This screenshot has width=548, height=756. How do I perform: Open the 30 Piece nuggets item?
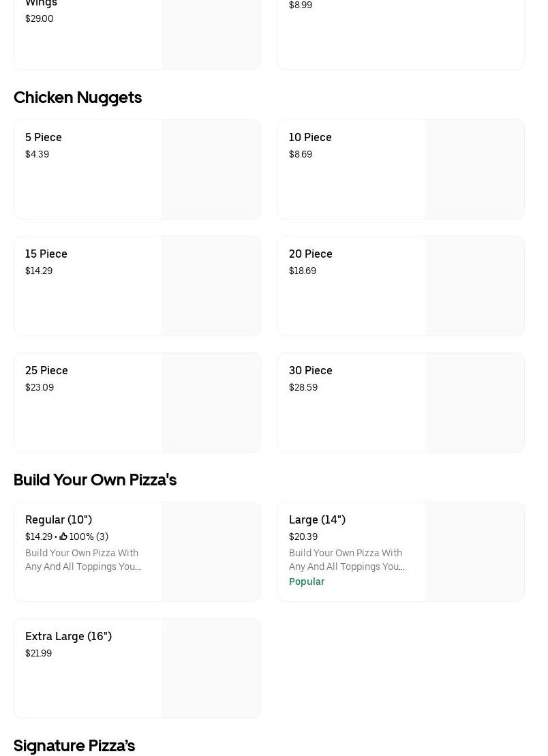[x=311, y=370]
